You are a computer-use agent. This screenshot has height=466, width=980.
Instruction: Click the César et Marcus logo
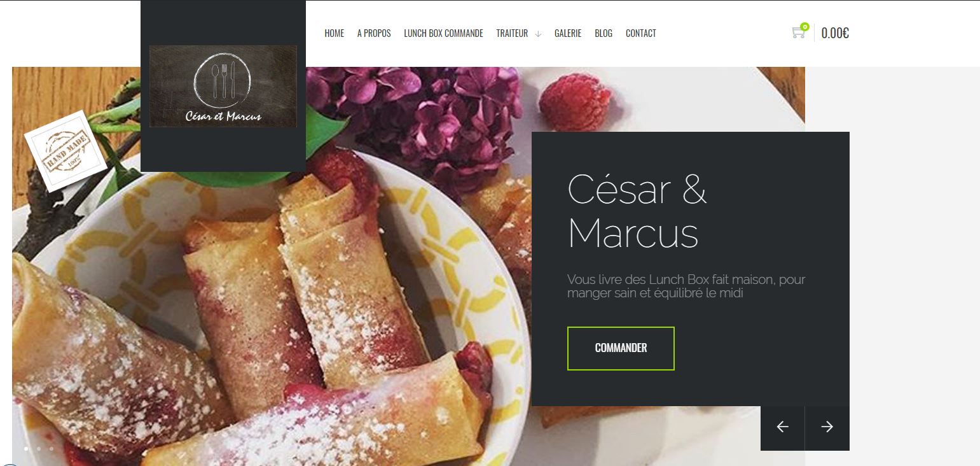pyautogui.click(x=223, y=86)
